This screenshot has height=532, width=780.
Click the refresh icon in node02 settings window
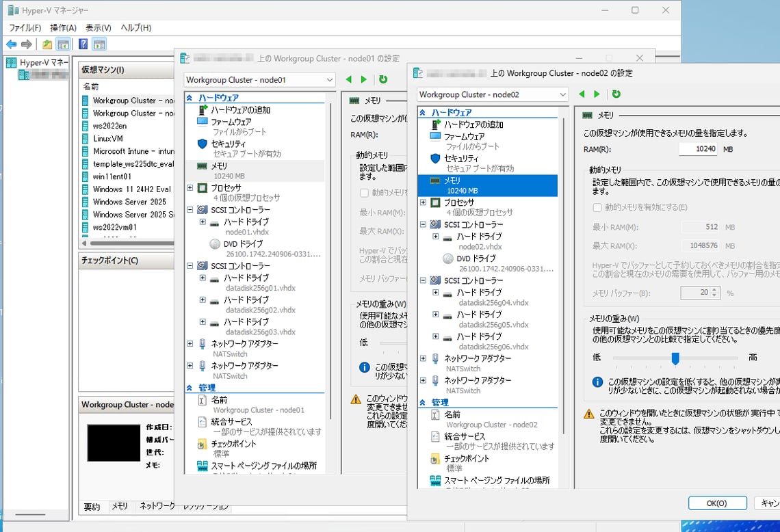click(x=616, y=94)
